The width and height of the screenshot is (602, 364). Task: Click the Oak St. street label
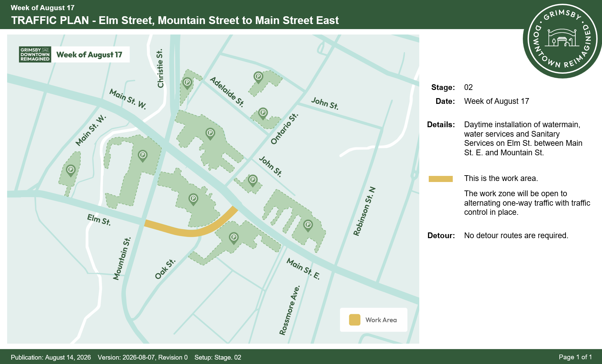click(x=165, y=269)
